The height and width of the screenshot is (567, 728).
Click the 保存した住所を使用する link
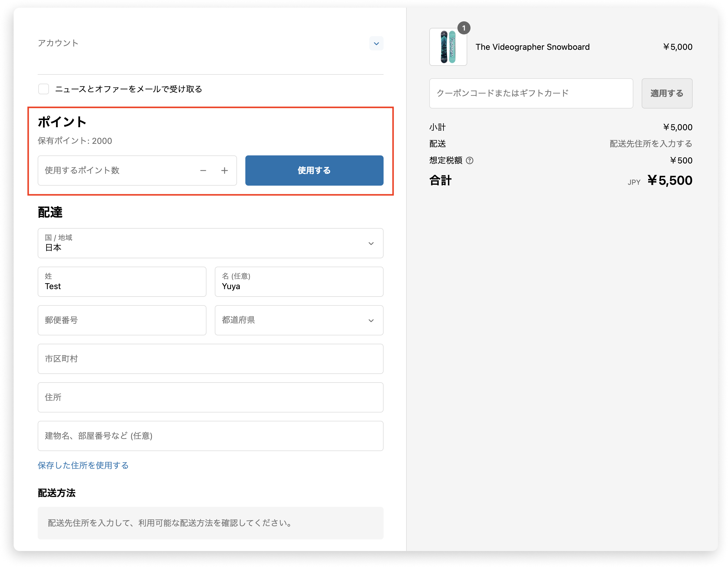pos(83,465)
